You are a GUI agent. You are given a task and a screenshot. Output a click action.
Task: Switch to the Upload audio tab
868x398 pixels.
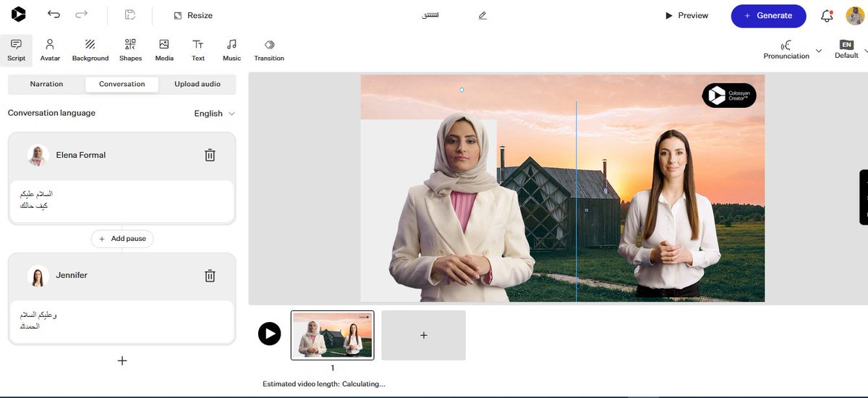[197, 84]
